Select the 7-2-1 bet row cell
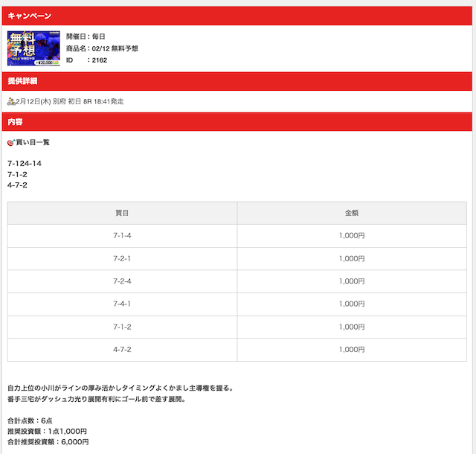Screen dimensions: 476x454 (x=123, y=259)
